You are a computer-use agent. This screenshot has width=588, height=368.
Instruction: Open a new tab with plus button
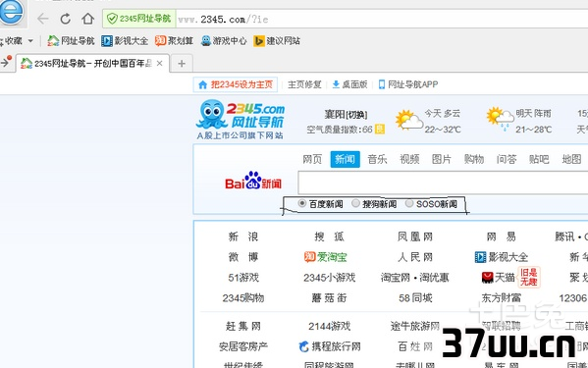(182, 64)
